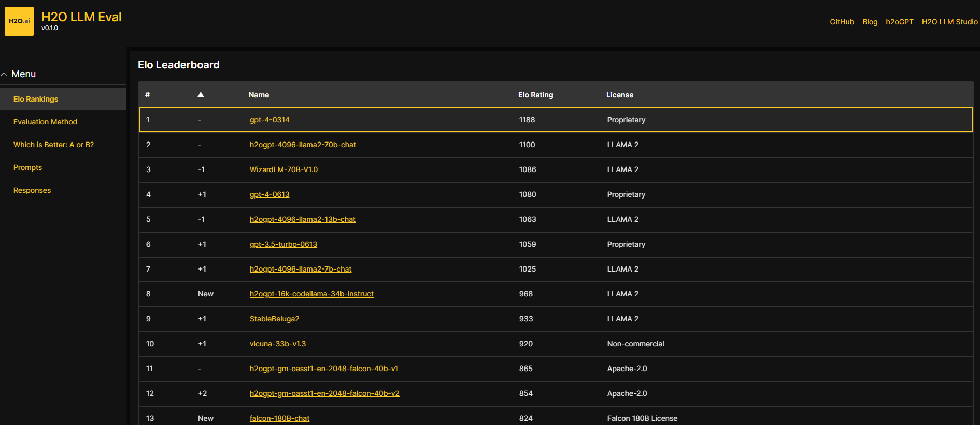
Task: Sort by the Elo Rating column header
Action: [x=535, y=95]
